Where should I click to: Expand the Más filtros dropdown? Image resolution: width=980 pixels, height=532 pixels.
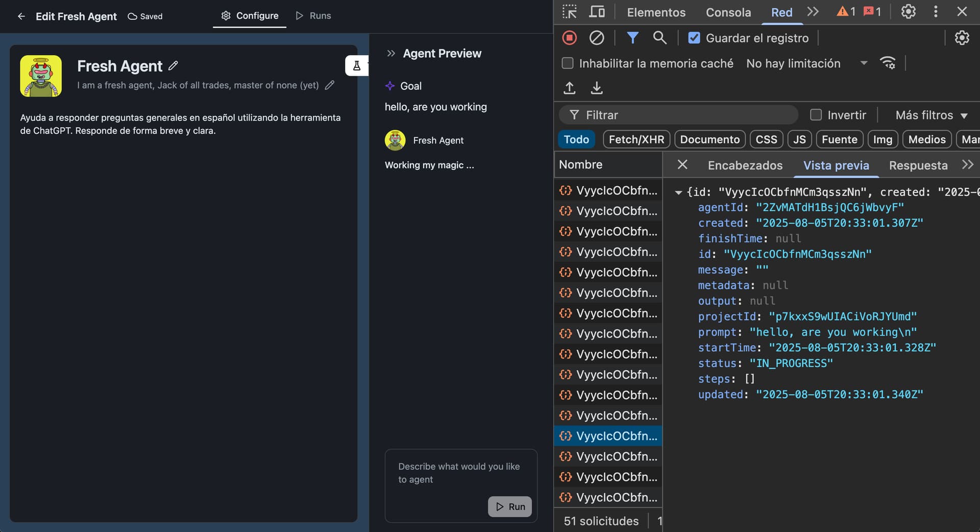click(x=931, y=115)
